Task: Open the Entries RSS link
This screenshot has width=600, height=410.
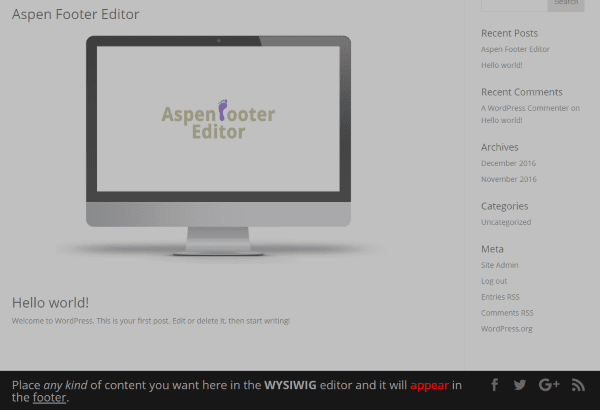Action: click(500, 297)
